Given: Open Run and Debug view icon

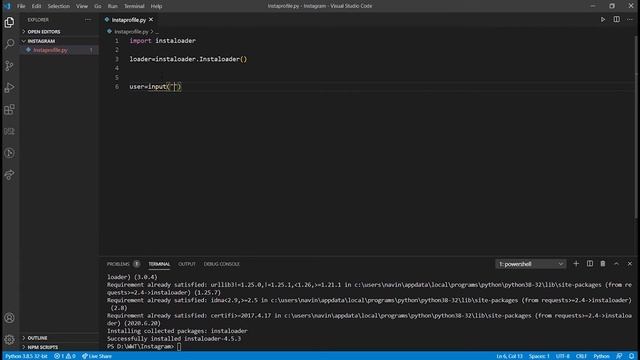Looking at the screenshot, I should click(9, 87).
